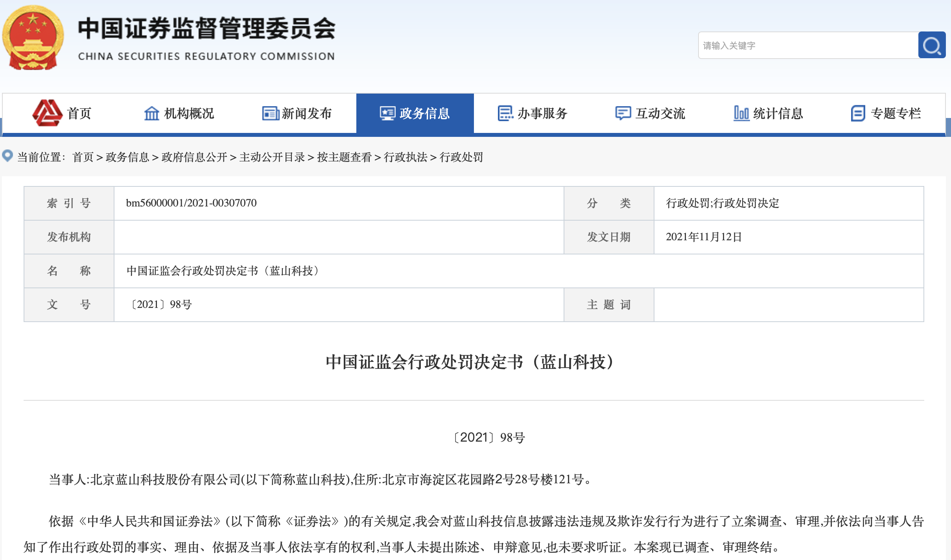Click the page icon beside 专题专栏
The height and width of the screenshot is (560, 951).
point(858,113)
